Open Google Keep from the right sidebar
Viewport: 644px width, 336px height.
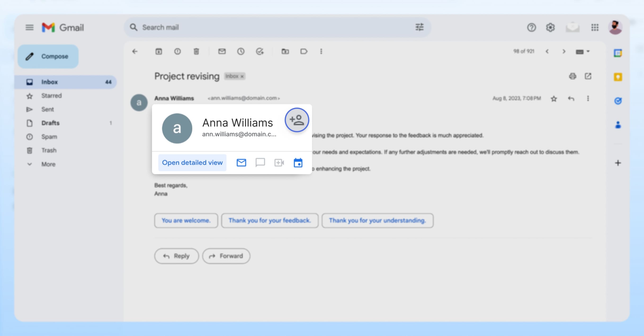(618, 77)
